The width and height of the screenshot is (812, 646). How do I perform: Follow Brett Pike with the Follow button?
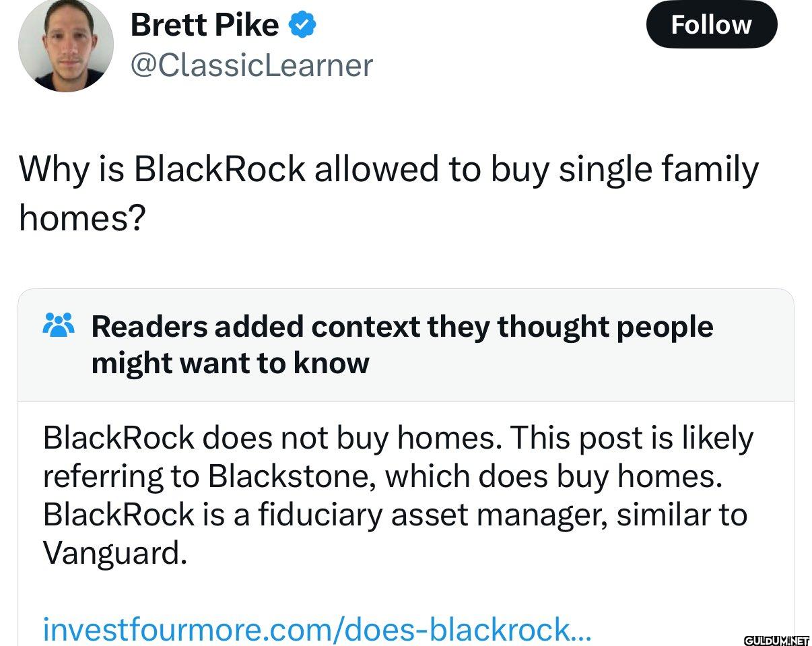tap(711, 25)
